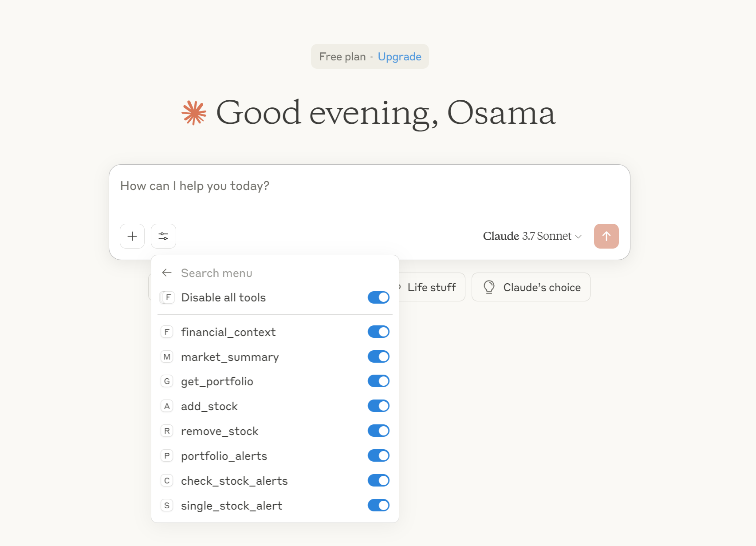Click the How can I help you input
This screenshot has height=546, width=756.
(x=369, y=186)
